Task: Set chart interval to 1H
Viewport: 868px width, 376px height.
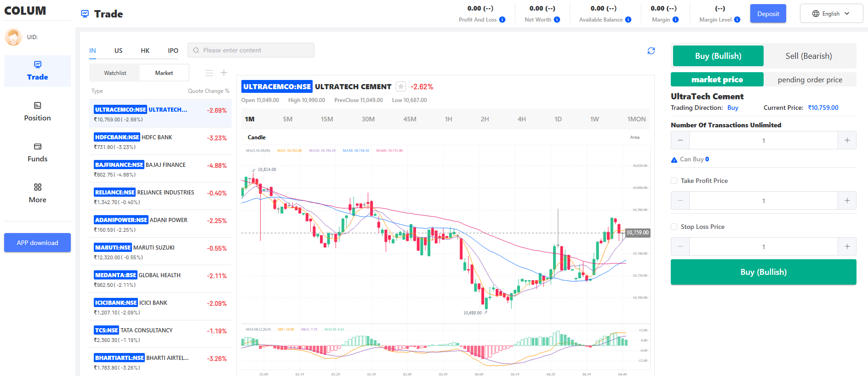Action: (449, 119)
